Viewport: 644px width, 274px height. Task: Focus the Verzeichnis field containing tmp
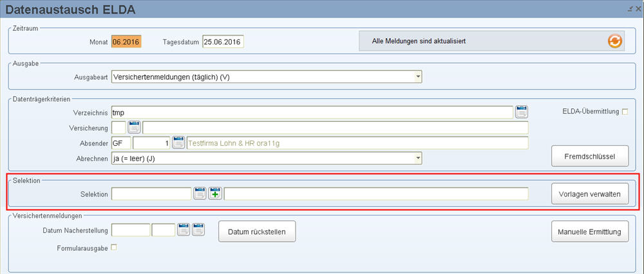[x=312, y=112]
